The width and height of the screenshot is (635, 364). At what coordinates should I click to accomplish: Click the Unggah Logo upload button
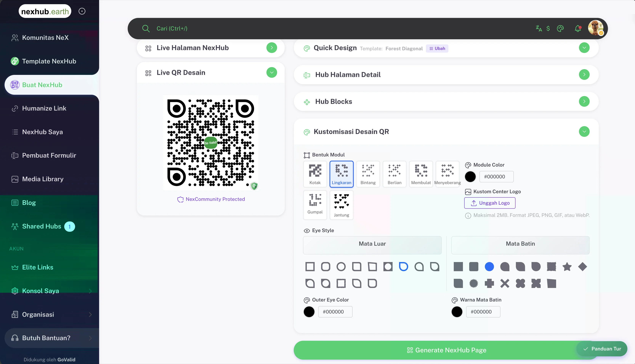click(490, 203)
